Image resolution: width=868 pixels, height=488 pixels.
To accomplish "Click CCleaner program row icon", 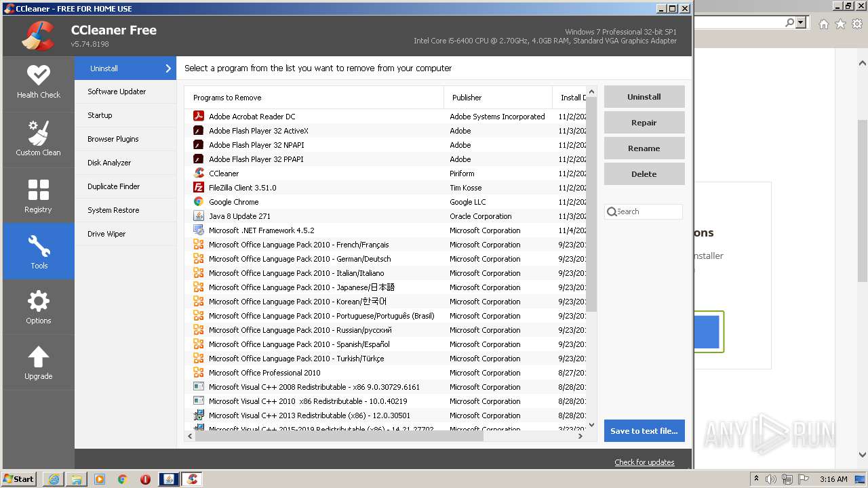I will coord(199,173).
